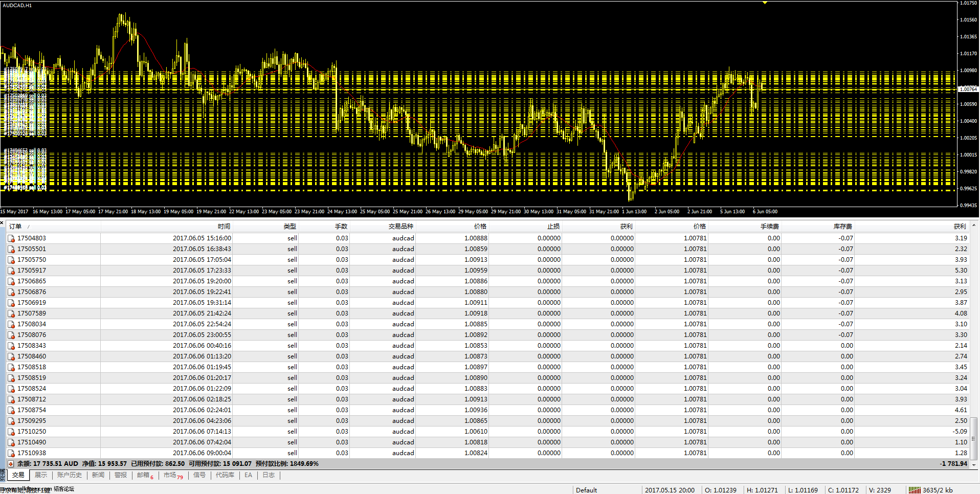Switch to the 展示 tab
Screen dimensions: 980x494
(x=41, y=475)
